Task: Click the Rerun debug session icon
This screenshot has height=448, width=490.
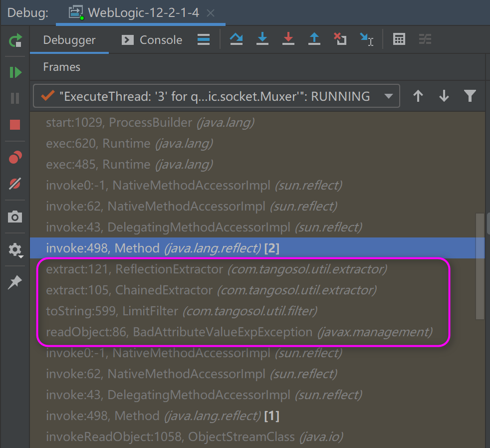Action: coord(15,40)
